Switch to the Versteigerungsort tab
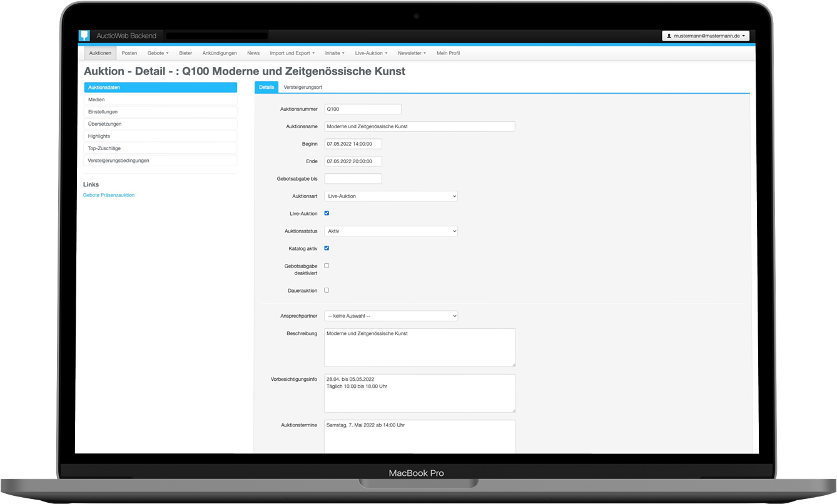The height and width of the screenshot is (504, 837). point(303,88)
